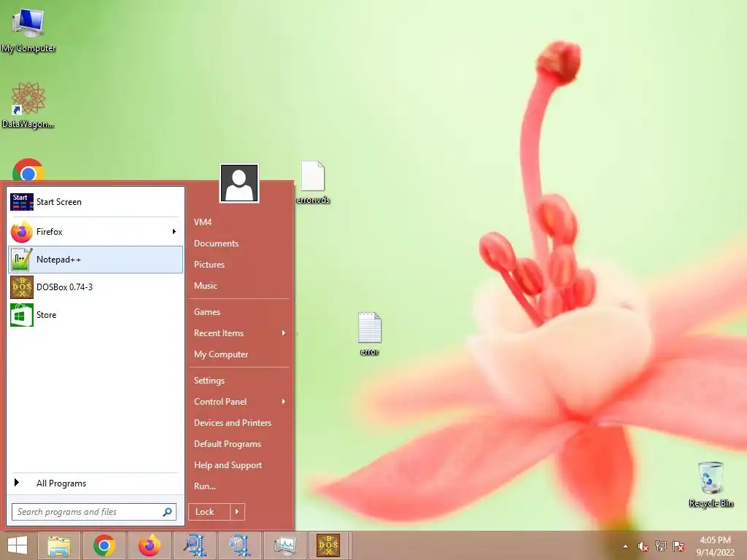Expand the Firefox jump list arrow
The height and width of the screenshot is (560, 747).
pyautogui.click(x=174, y=231)
